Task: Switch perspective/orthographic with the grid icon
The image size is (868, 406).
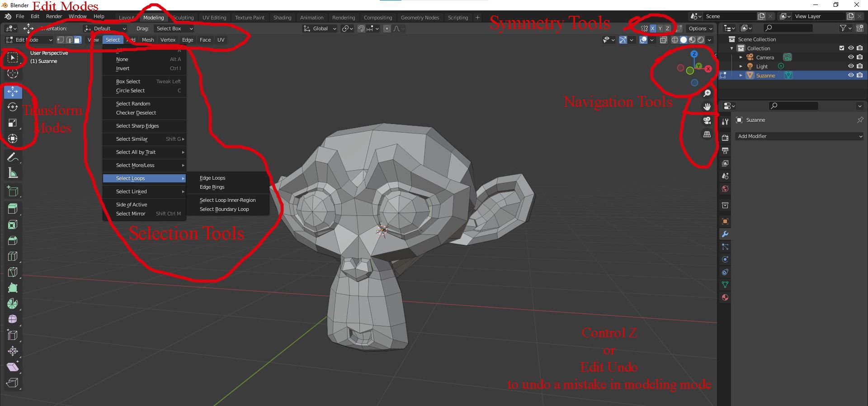Action: tap(707, 134)
